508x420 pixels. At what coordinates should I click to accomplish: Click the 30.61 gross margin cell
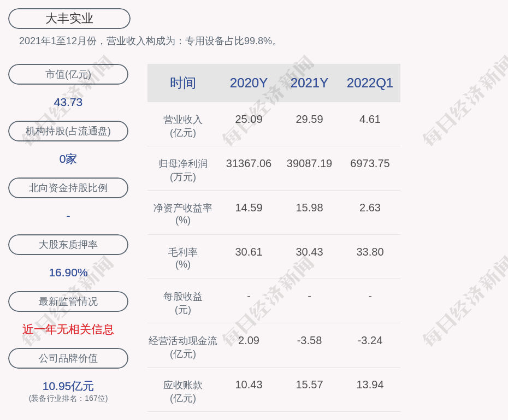point(249,252)
